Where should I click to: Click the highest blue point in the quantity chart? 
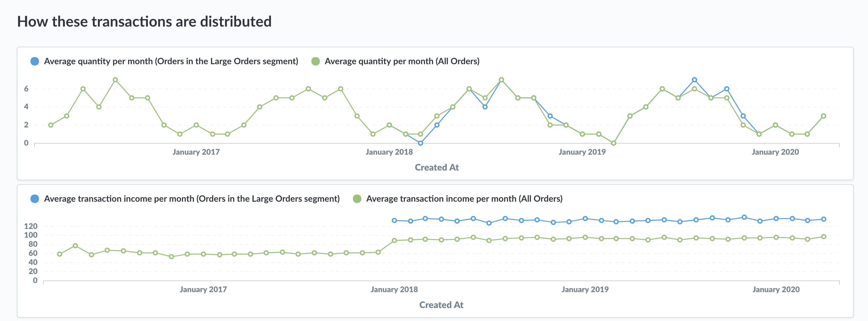(x=694, y=80)
